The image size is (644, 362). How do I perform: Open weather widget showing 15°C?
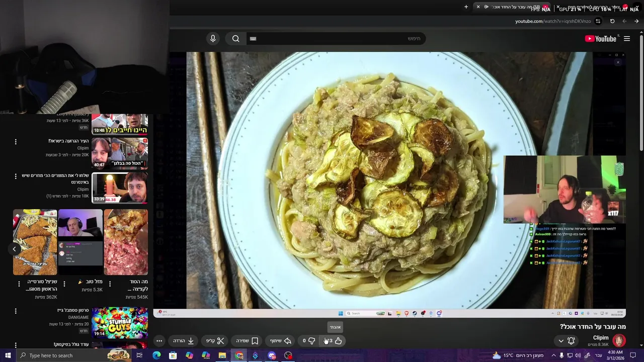[x=518, y=355]
